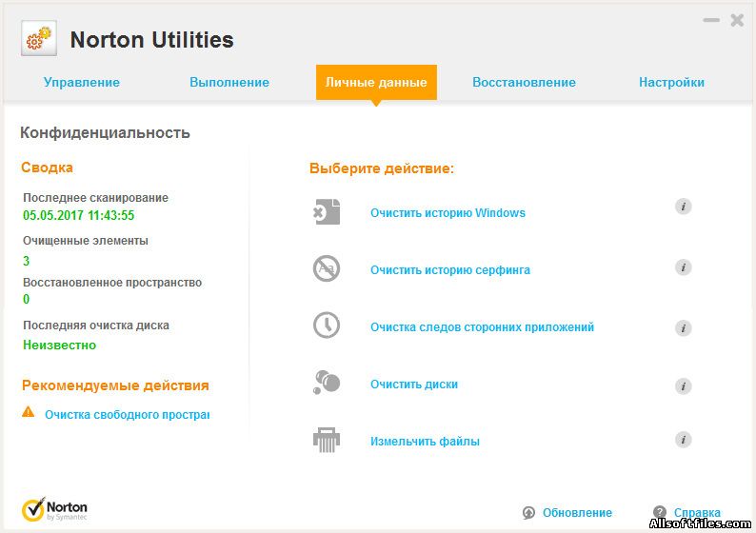Open the Восстановление tab
This screenshot has height=533, width=756.
(524, 83)
